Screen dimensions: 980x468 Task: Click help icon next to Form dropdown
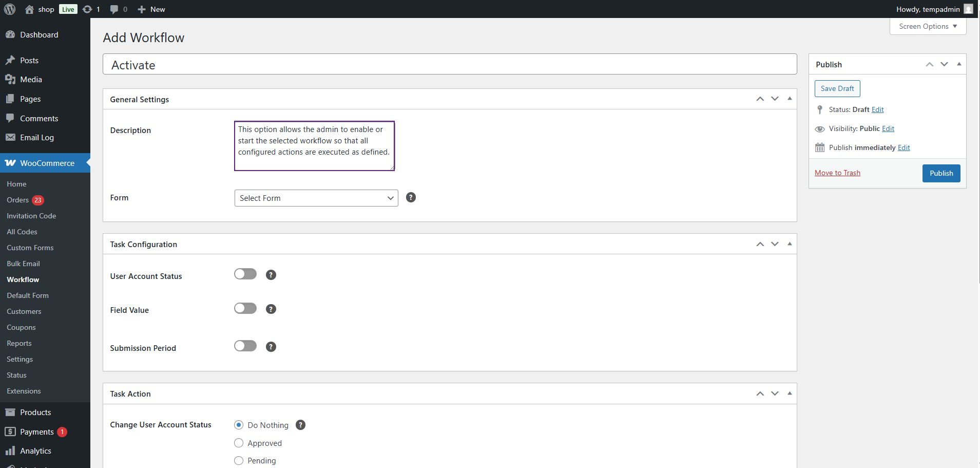pyautogui.click(x=411, y=197)
